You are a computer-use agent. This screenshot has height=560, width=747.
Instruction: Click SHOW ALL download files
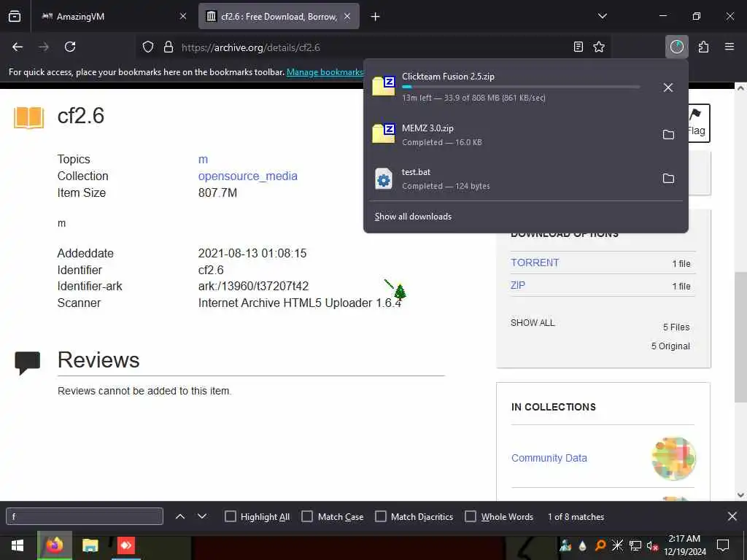coord(533,323)
